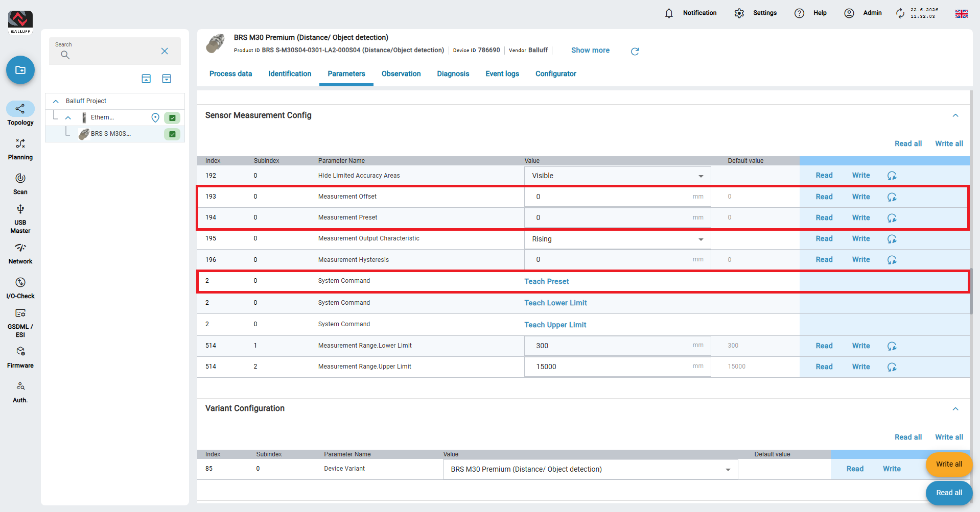Toggle the BRS S-M30S... green checkbox

pyautogui.click(x=172, y=134)
